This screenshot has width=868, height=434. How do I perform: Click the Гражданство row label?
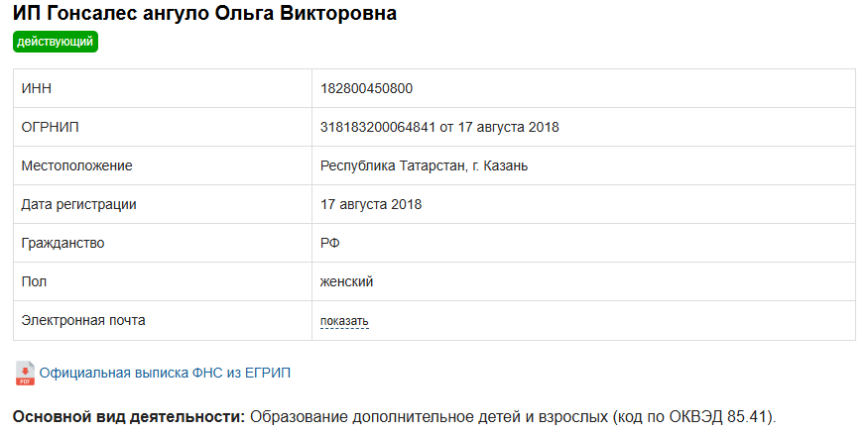click(62, 243)
